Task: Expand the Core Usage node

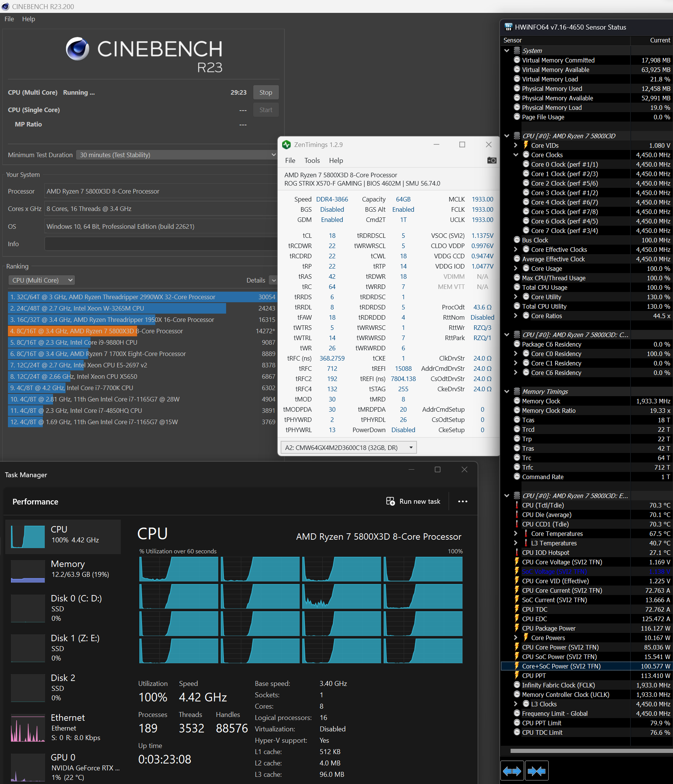Action: click(x=516, y=268)
